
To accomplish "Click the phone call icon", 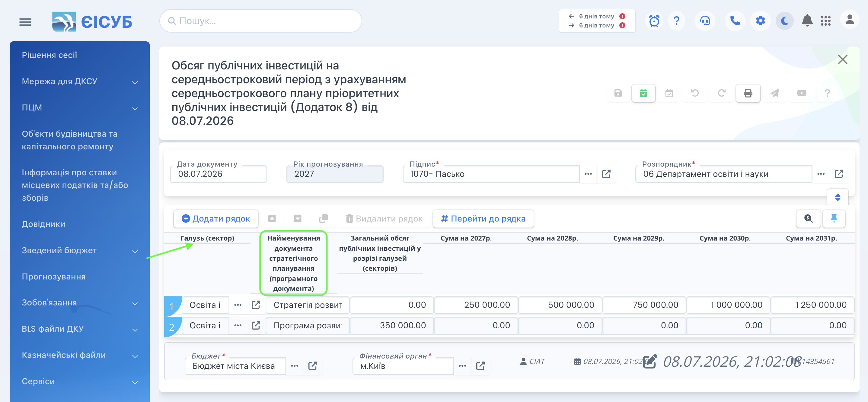I will coord(735,21).
